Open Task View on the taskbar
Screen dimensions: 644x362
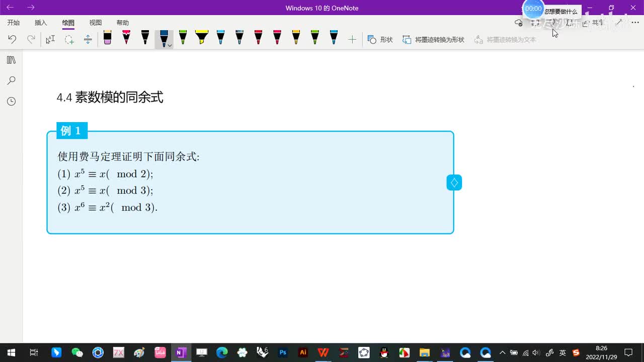34,352
